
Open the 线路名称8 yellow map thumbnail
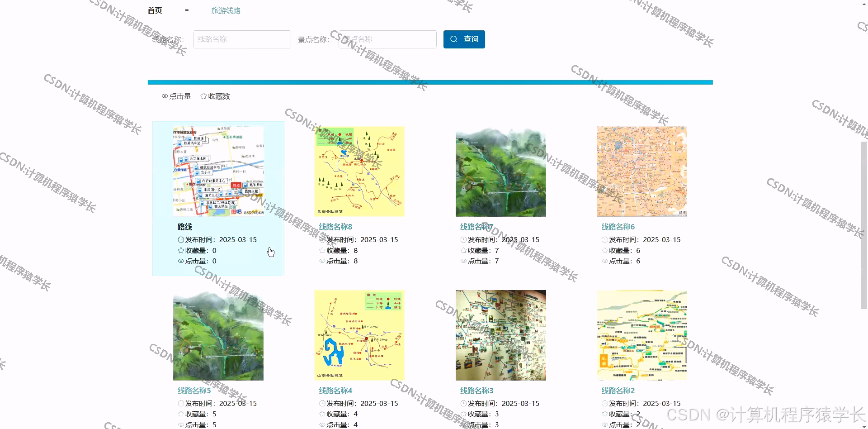tap(359, 172)
